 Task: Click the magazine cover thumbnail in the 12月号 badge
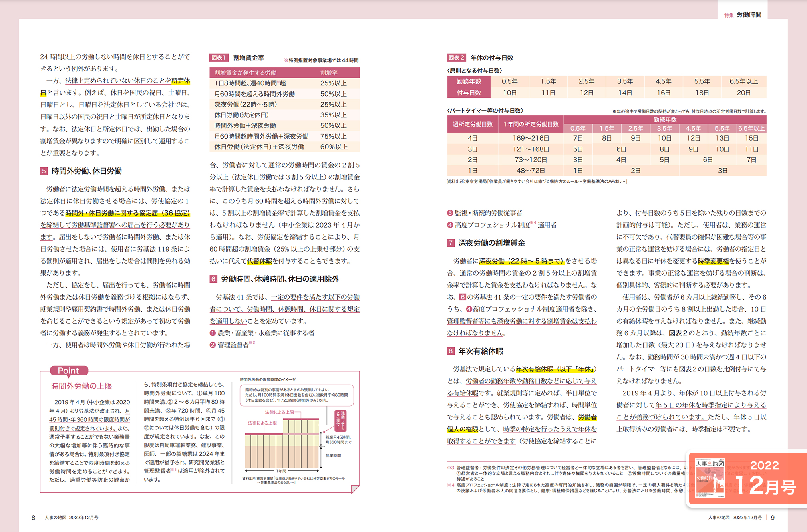710,478
